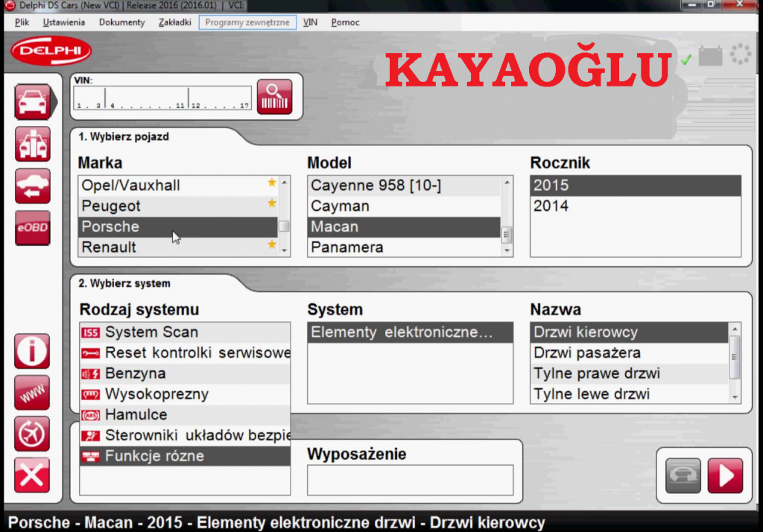Click the VIN barcode search icon

pyautogui.click(x=274, y=97)
